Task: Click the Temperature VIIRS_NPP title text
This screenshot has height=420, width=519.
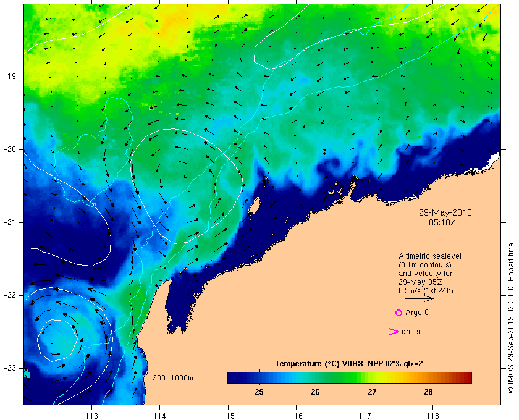Action: click(x=349, y=364)
